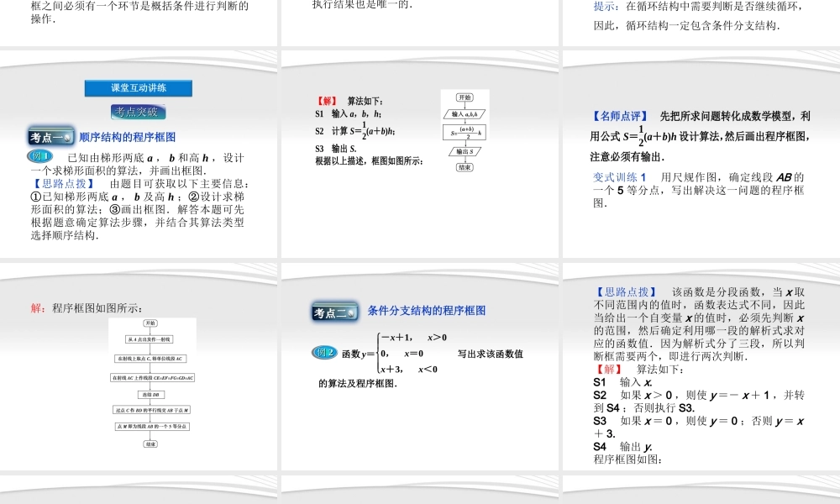Screen dimensions: 840x504
Task: Click the 从A点出发作一射线 flowchart box
Action: click(150, 339)
